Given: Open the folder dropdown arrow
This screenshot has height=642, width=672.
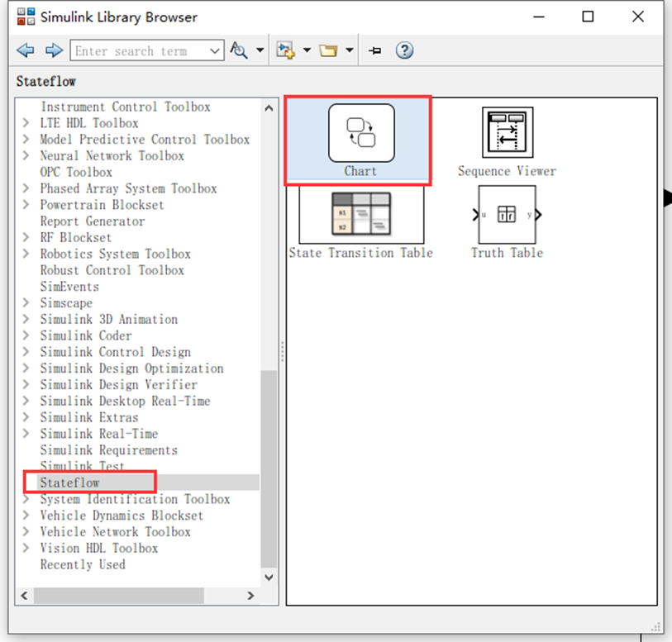Looking at the screenshot, I should 350,50.
